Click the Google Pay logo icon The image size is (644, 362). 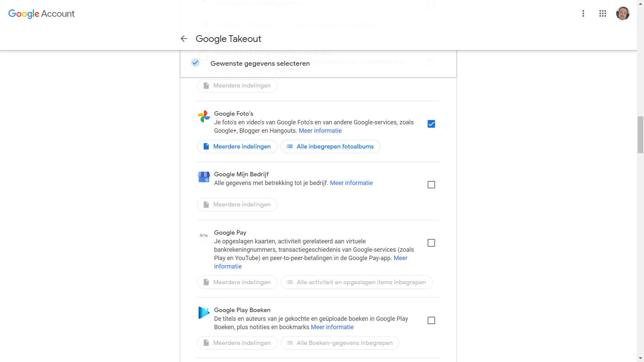tap(204, 235)
